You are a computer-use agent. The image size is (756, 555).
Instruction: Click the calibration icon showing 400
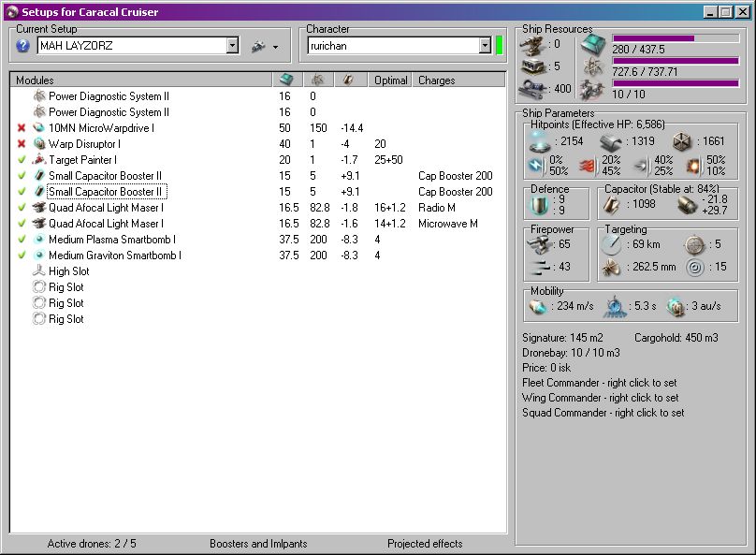pyautogui.click(x=532, y=89)
